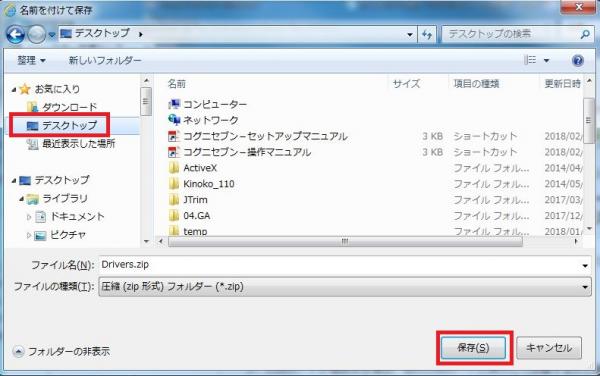The height and width of the screenshot is (376, 600).
Task: Click the 3 KB size of 操作マニュアル
Action: pos(432,152)
